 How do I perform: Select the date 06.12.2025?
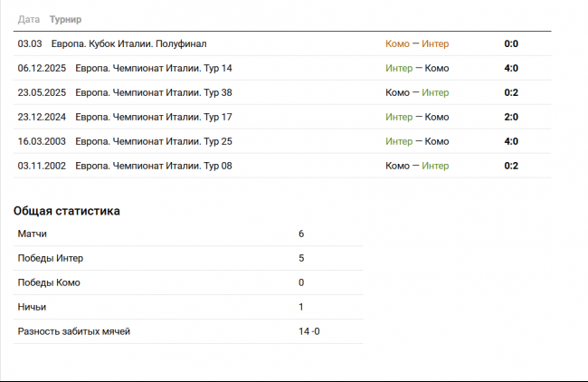(42, 68)
